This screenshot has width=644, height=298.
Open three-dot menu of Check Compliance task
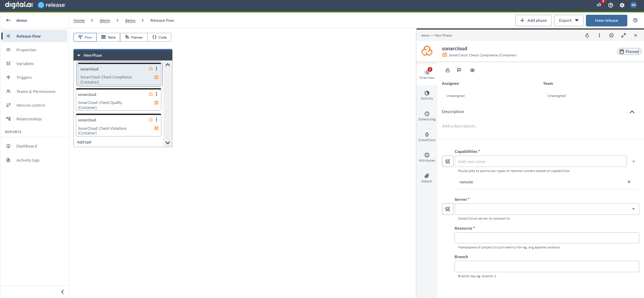tap(156, 69)
